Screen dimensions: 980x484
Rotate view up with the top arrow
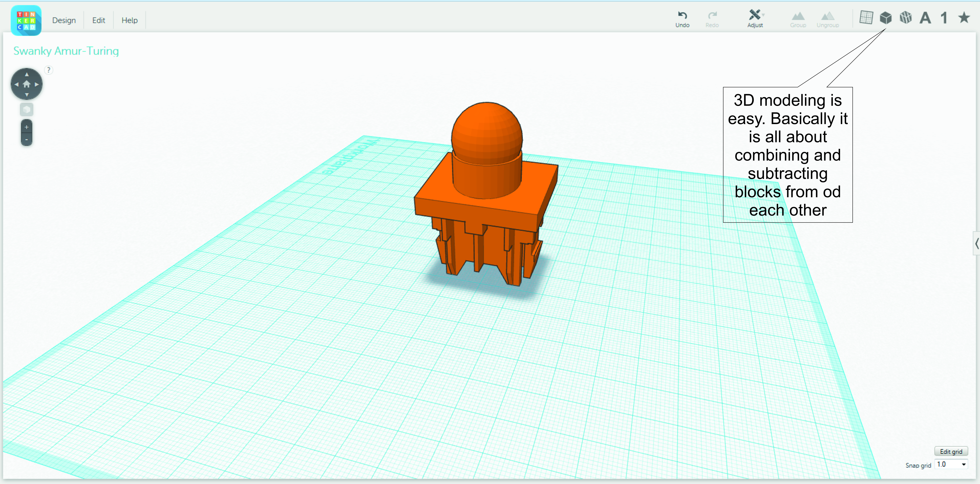click(27, 74)
